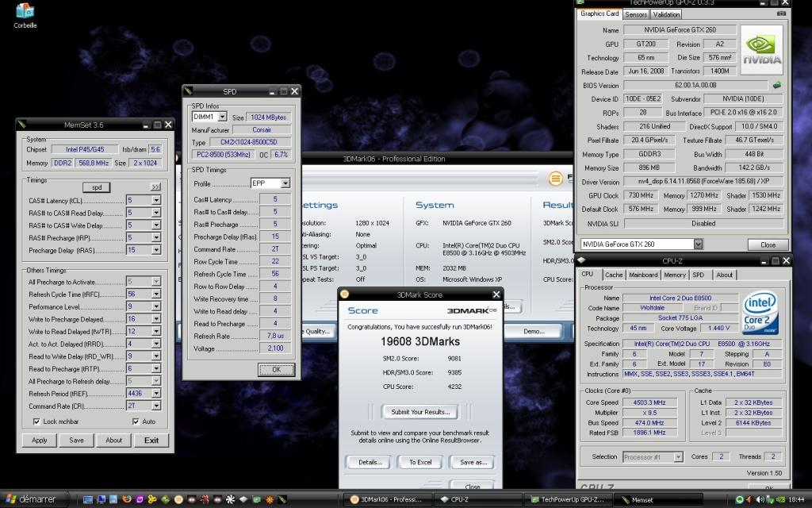Image resolution: width=812 pixels, height=508 pixels.
Task: Click the NVIDIA tray icon
Action: [781, 500]
